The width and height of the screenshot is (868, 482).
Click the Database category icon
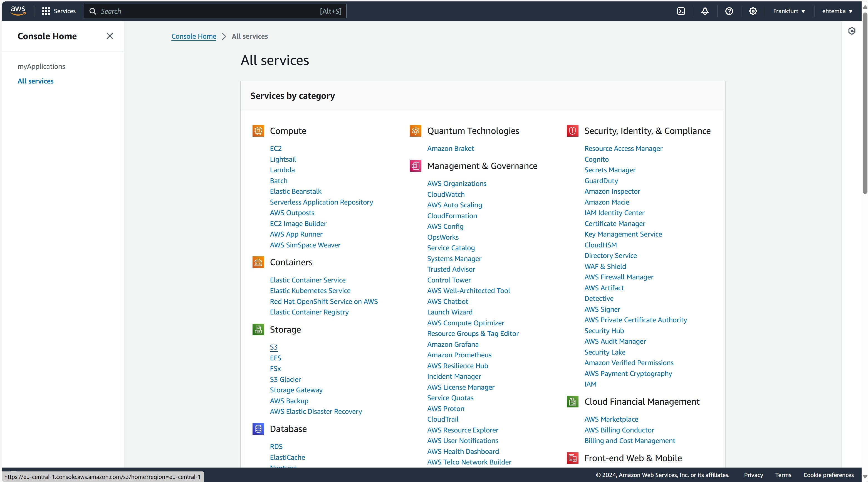coord(258,429)
